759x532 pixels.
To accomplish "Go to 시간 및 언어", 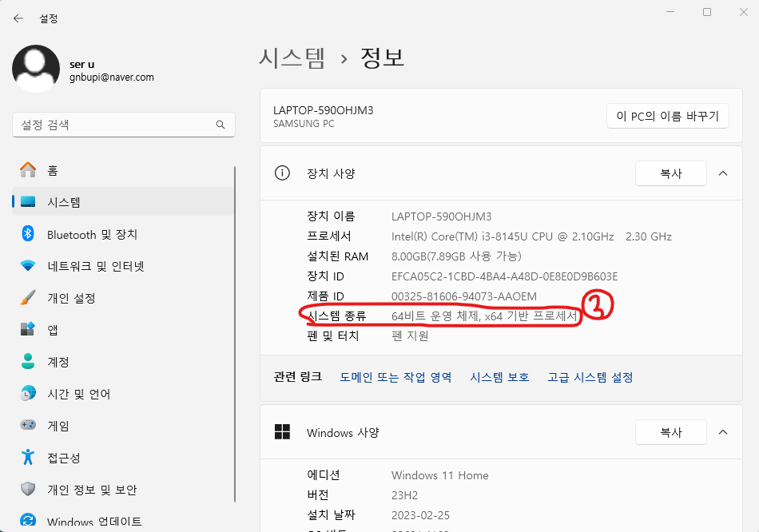I will click(123, 394).
